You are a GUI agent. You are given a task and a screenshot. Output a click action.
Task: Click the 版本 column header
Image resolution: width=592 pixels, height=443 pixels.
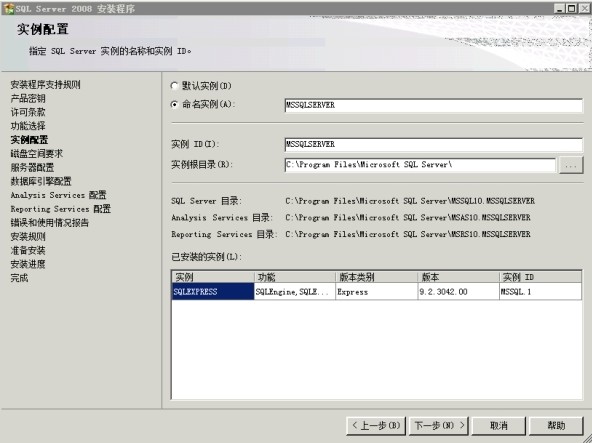458,277
